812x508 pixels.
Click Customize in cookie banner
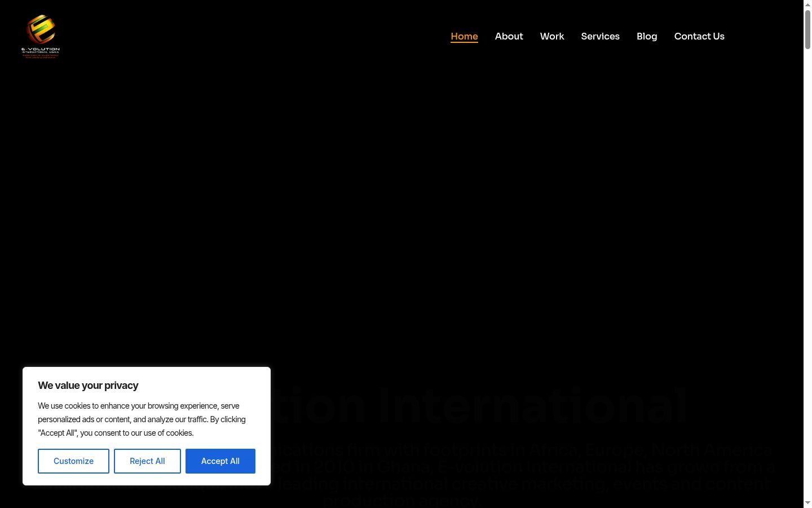pyautogui.click(x=73, y=461)
